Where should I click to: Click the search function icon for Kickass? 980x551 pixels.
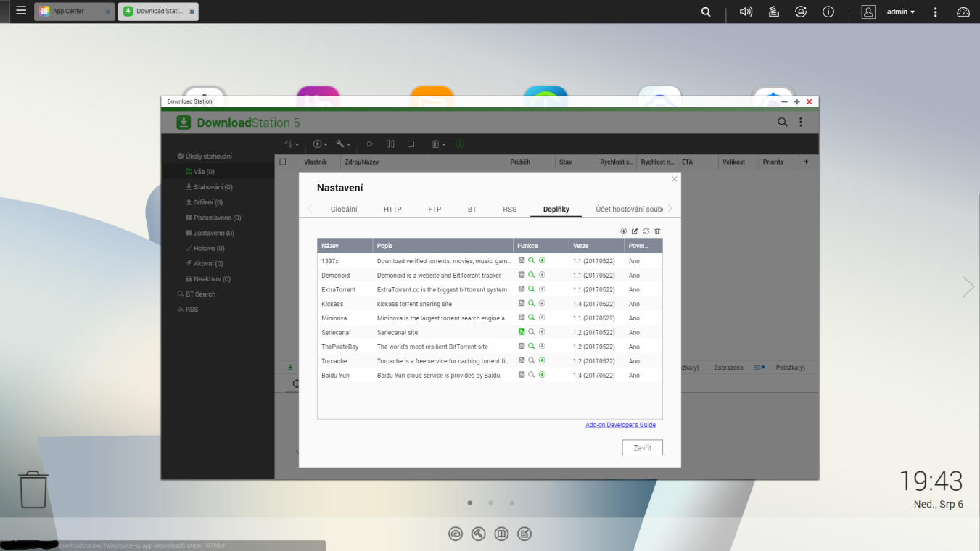[x=532, y=304]
